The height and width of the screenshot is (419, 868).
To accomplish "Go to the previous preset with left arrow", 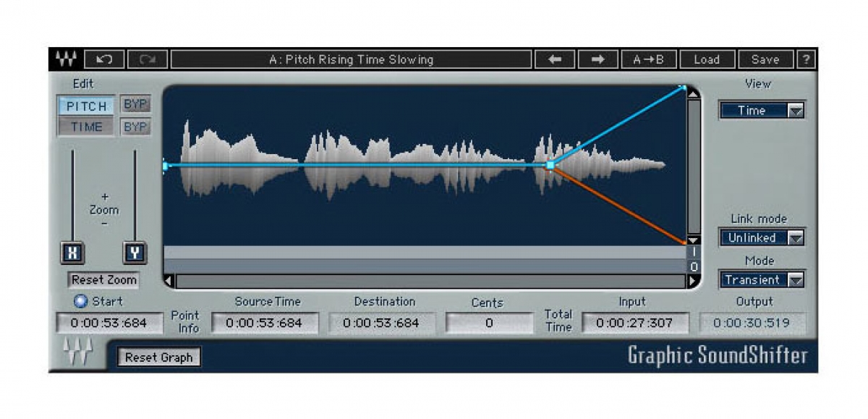I will [x=555, y=59].
